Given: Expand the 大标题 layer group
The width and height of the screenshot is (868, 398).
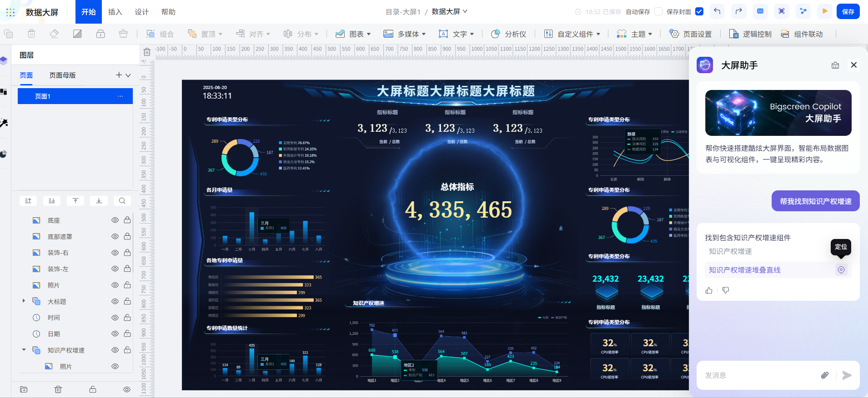Looking at the screenshot, I should pyautogui.click(x=24, y=301).
